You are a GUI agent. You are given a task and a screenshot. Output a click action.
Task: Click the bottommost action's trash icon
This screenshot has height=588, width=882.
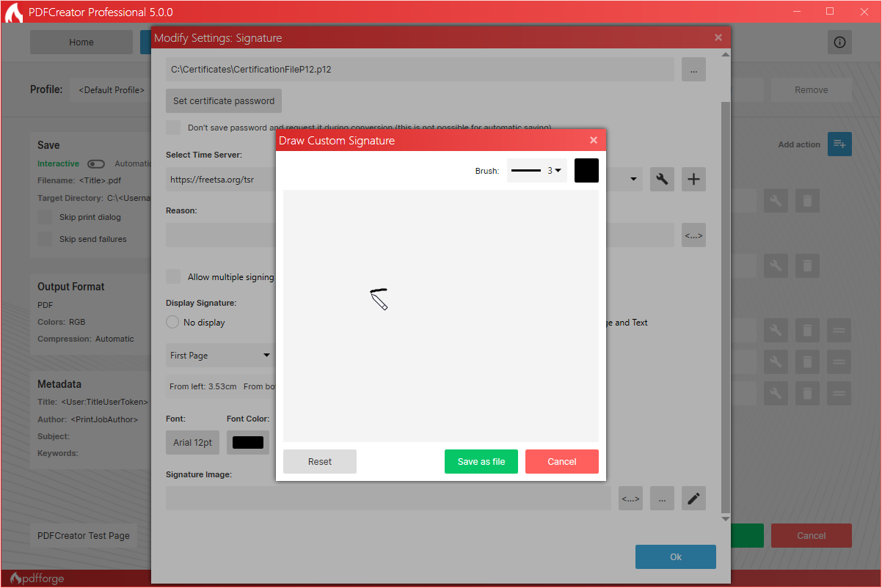pyautogui.click(x=807, y=394)
